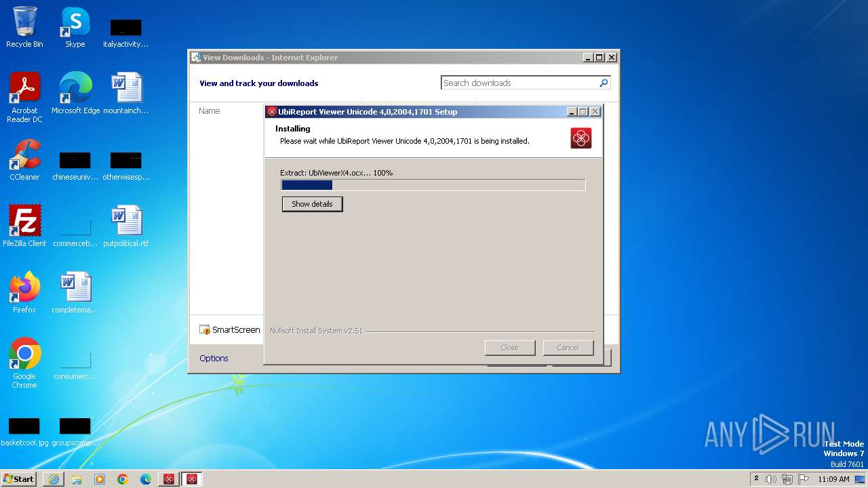Image resolution: width=868 pixels, height=488 pixels.
Task: Click the installation progress bar
Action: point(433,185)
